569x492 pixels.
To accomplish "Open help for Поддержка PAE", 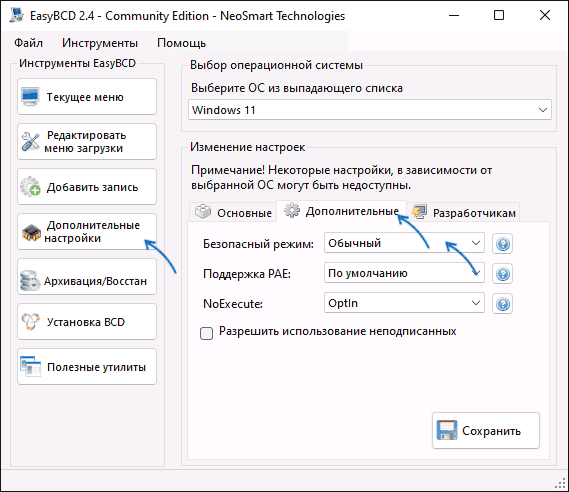I will (x=503, y=274).
